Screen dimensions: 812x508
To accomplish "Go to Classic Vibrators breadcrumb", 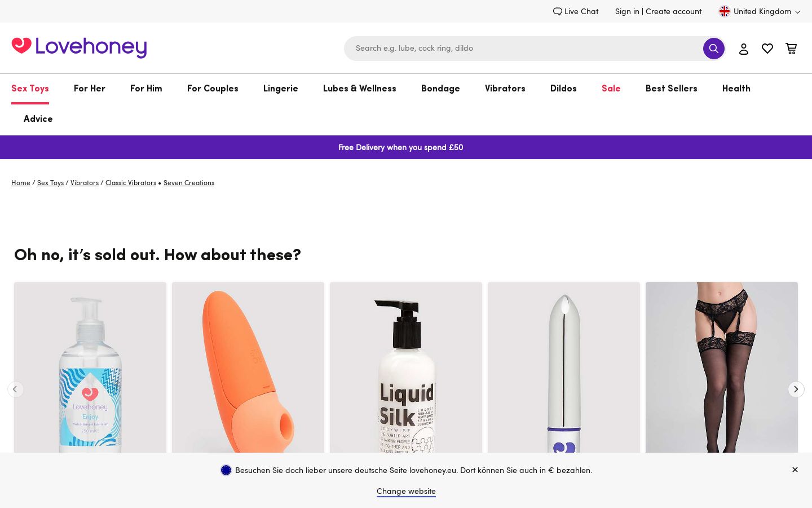I will pos(131,183).
